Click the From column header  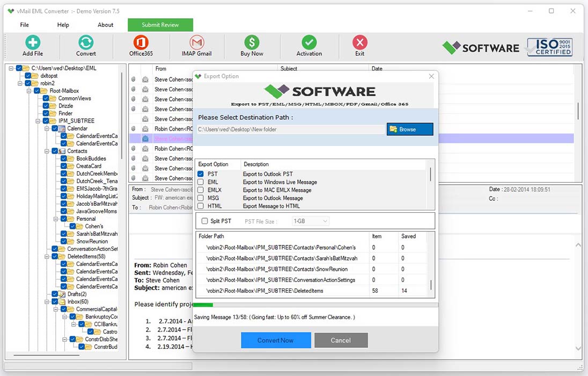[x=160, y=69]
